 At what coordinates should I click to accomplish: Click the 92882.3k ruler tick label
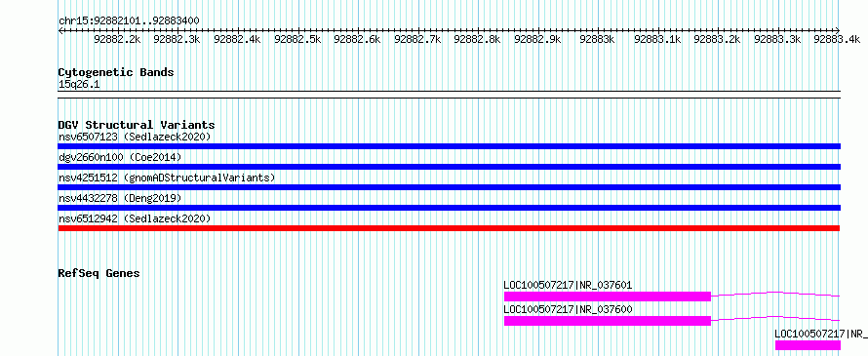pos(177,39)
